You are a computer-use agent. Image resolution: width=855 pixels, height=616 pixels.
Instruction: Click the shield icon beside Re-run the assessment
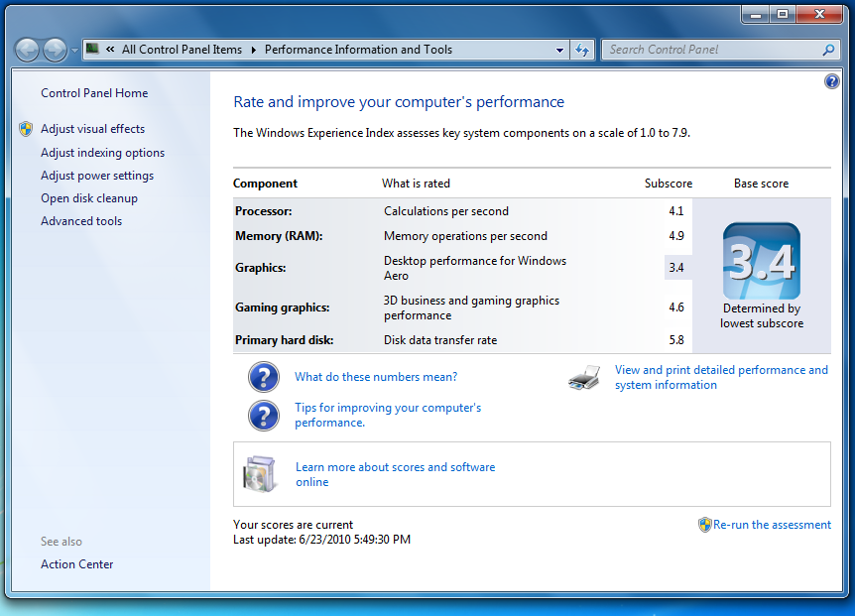point(704,525)
